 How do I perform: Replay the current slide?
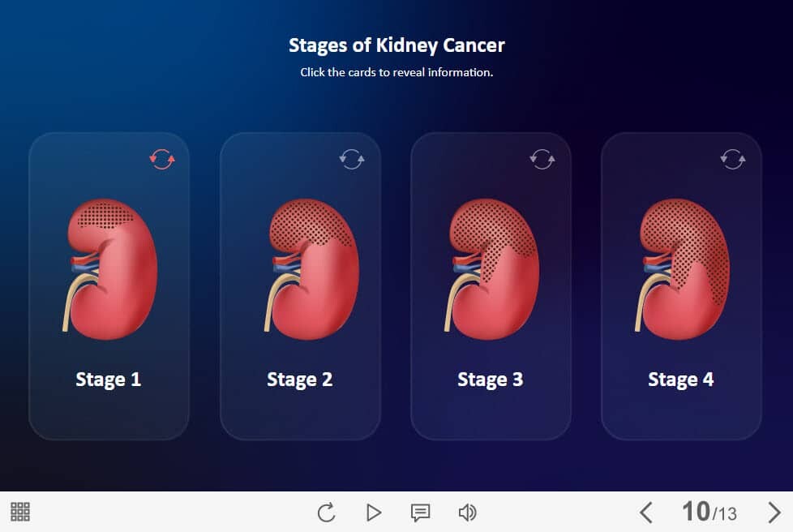(326, 513)
